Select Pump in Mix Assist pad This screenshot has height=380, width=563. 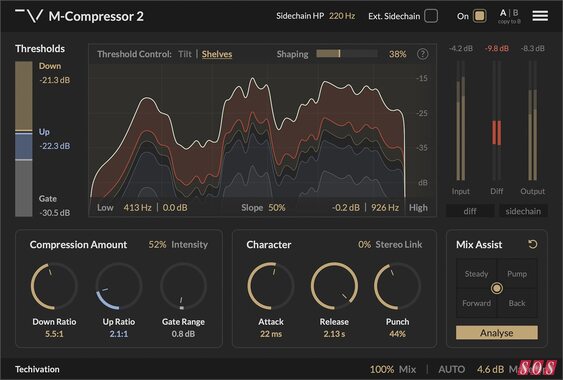click(x=517, y=274)
